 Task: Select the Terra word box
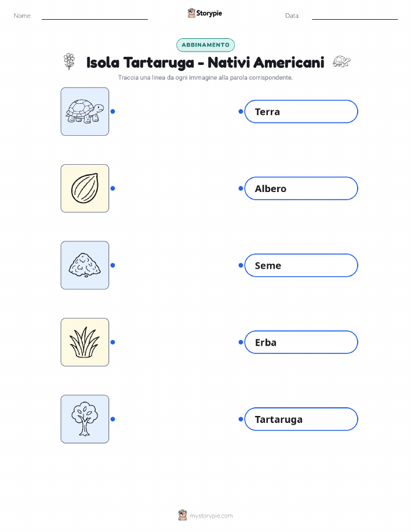301,111
